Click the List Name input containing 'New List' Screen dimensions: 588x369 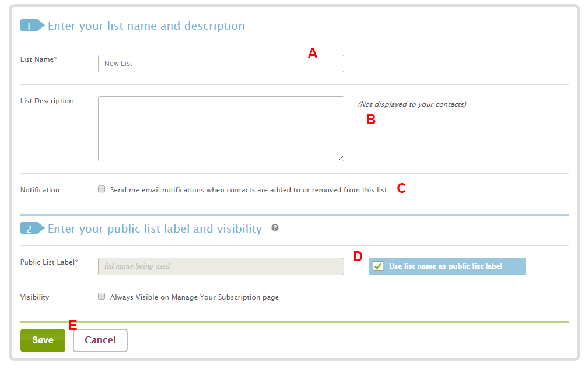pos(220,63)
